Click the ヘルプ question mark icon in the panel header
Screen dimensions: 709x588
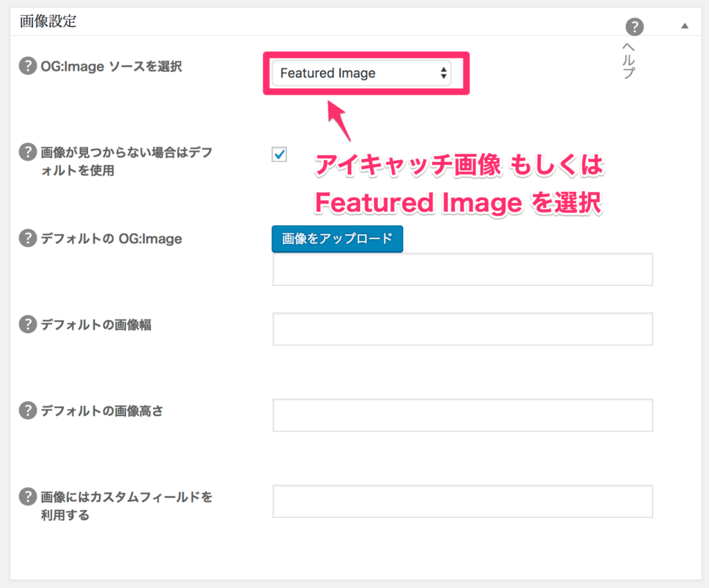pos(634,27)
